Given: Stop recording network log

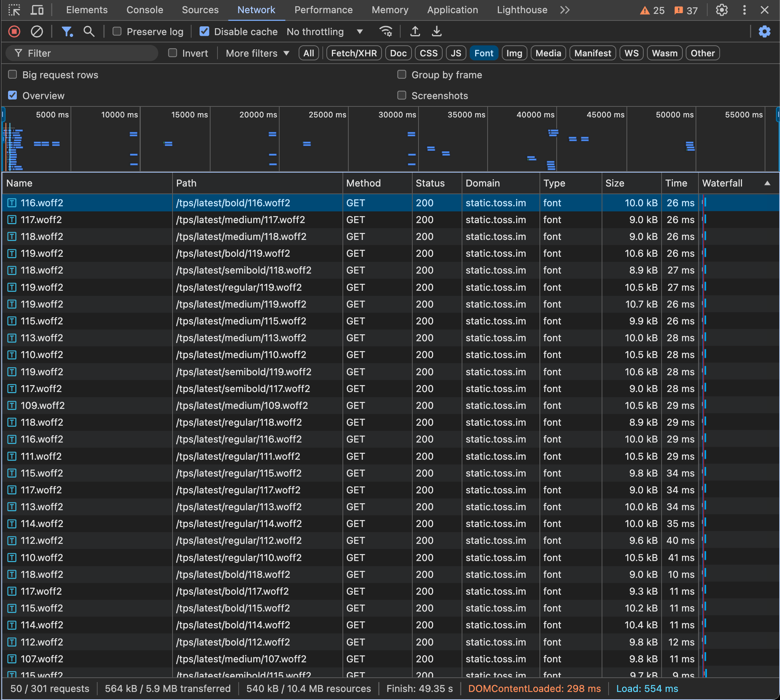Looking at the screenshot, I should click(14, 31).
